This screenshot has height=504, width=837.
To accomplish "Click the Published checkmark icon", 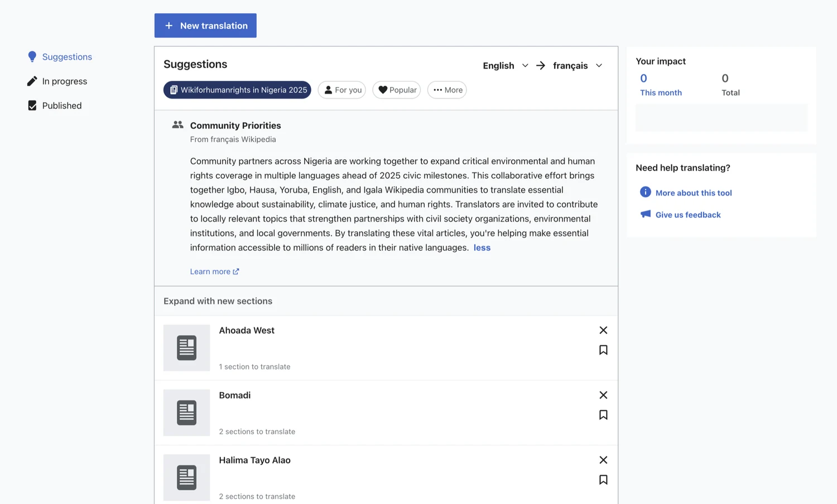I will pos(32,105).
